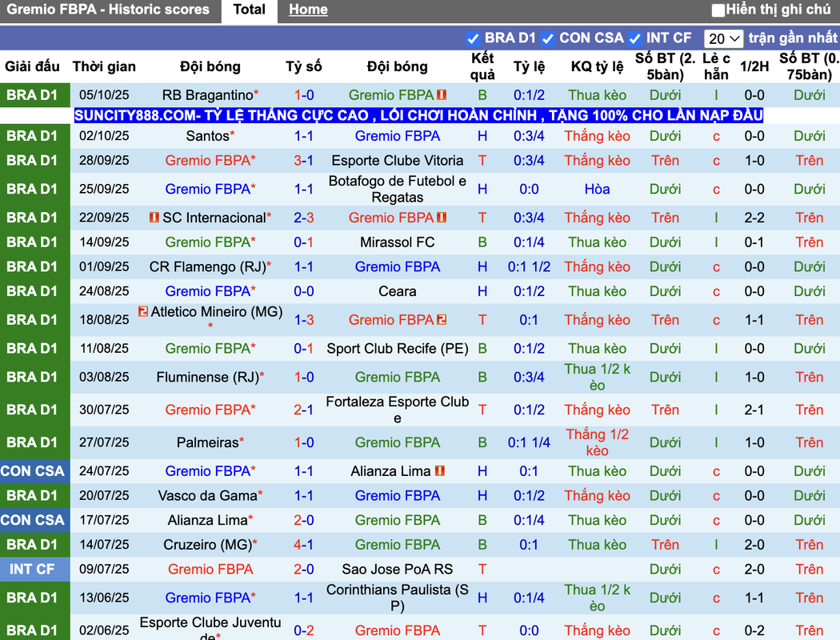840x640 pixels.
Task: Open the Santos team link
Action: coord(208,136)
